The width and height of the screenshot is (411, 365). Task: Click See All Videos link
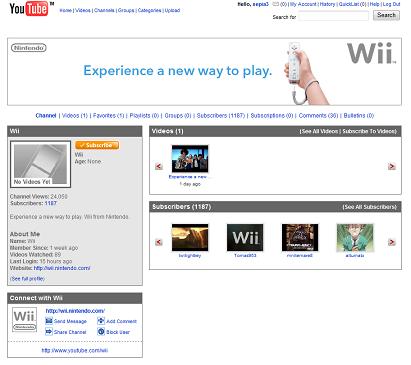320,131
